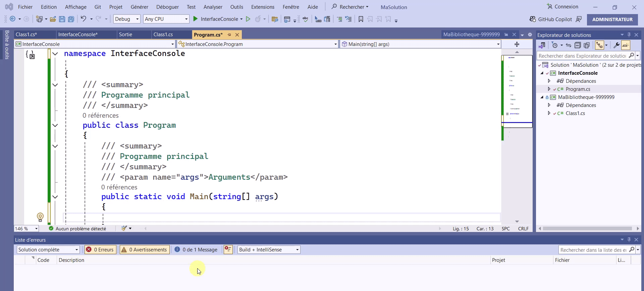644x291 pixels.
Task: Toggle the 0 Avertissements filter
Action: [144, 250]
